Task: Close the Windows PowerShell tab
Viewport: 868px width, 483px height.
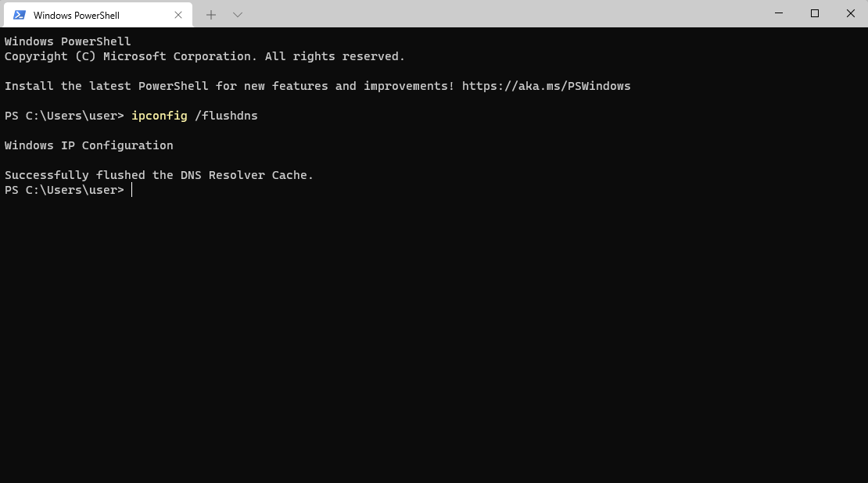Action: [x=178, y=14]
